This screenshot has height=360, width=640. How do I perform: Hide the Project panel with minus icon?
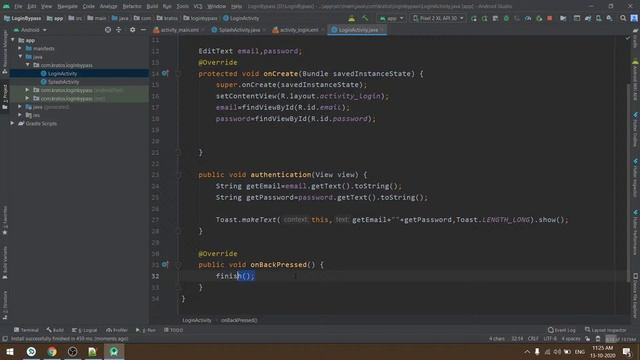[143, 30]
